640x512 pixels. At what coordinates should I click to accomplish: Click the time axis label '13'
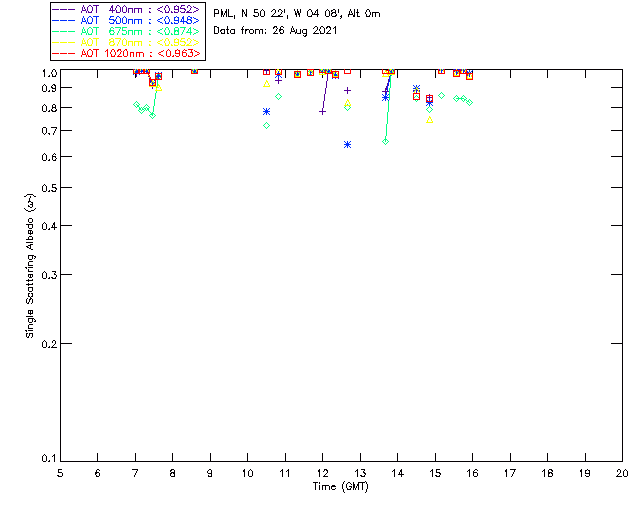click(x=360, y=473)
